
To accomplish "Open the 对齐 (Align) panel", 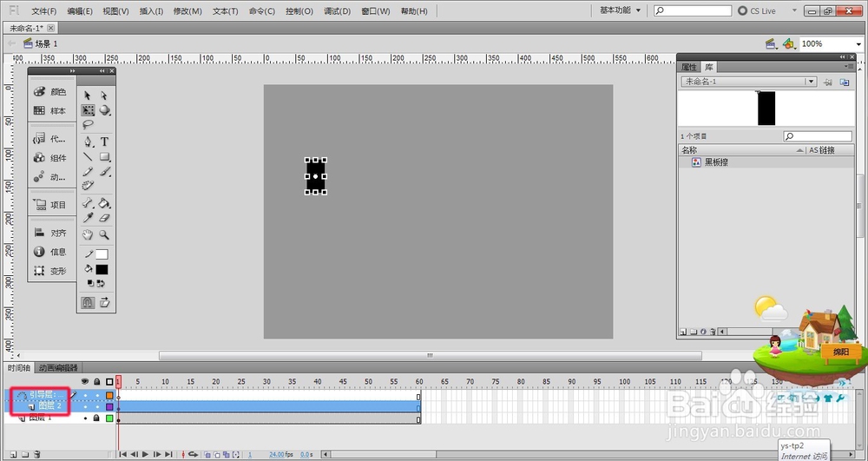I will click(x=51, y=233).
